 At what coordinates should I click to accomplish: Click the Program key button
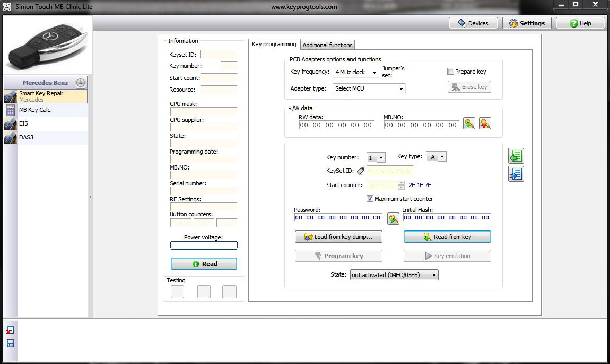pos(338,256)
